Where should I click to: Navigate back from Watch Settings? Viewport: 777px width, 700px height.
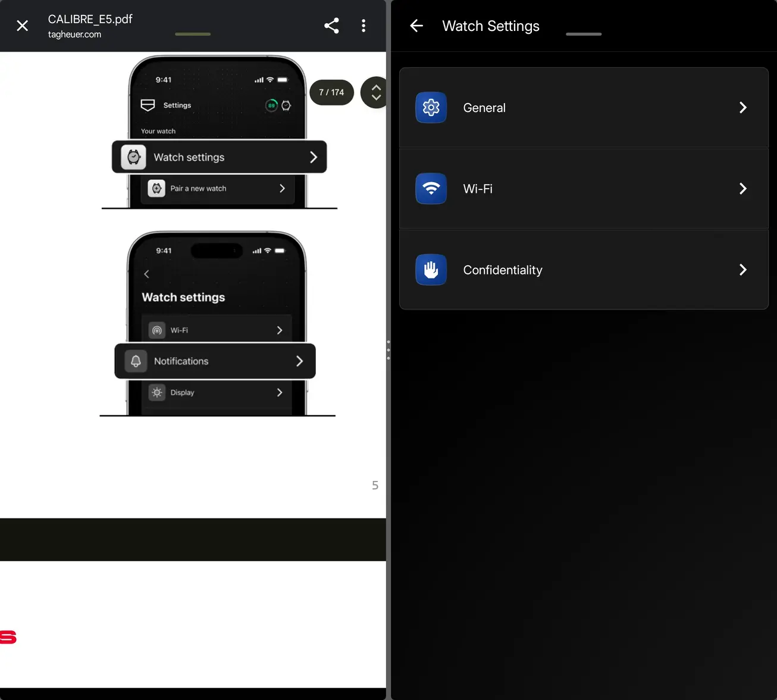(416, 26)
